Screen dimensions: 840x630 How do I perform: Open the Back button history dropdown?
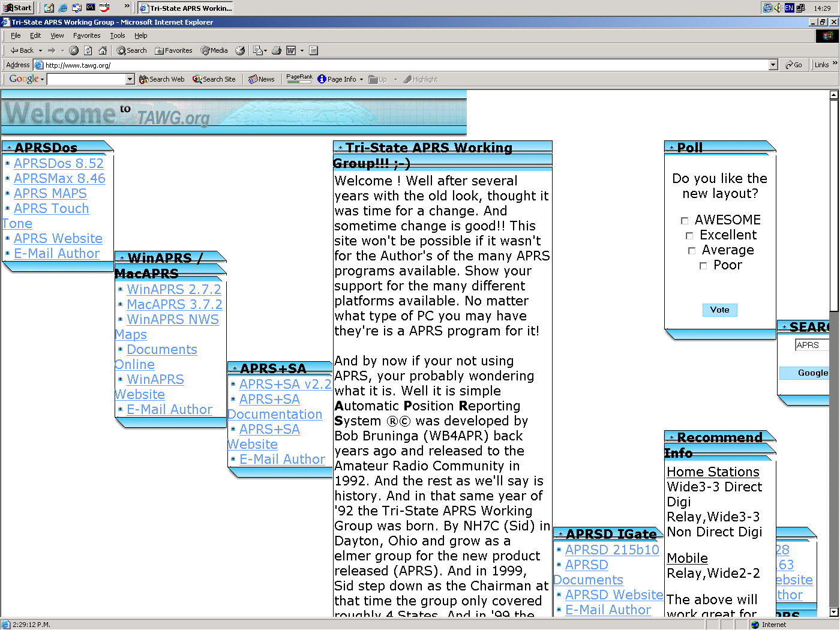click(x=40, y=50)
